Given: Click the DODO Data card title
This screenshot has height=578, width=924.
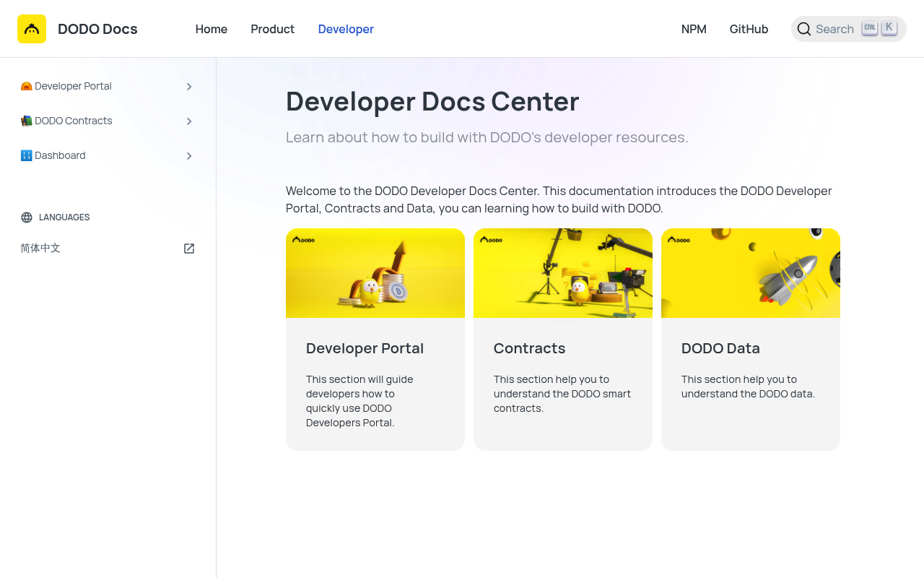Looking at the screenshot, I should pos(720,348).
